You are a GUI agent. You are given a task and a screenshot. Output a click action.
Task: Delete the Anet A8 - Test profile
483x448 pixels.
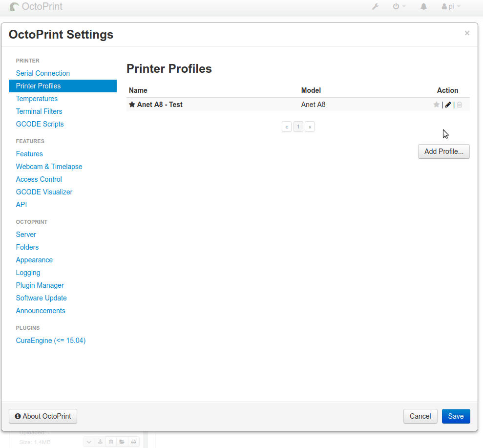[459, 105]
